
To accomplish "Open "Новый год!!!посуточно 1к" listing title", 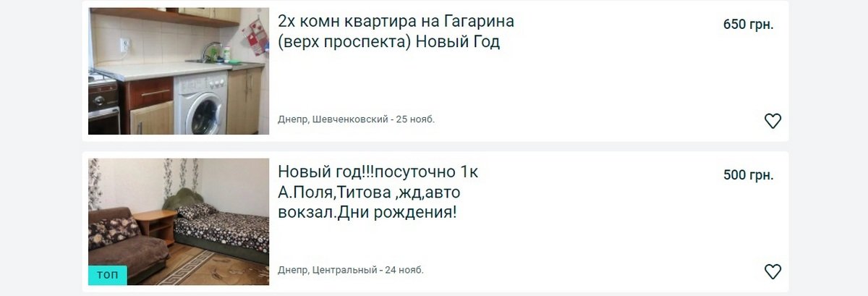I will 378,173.
